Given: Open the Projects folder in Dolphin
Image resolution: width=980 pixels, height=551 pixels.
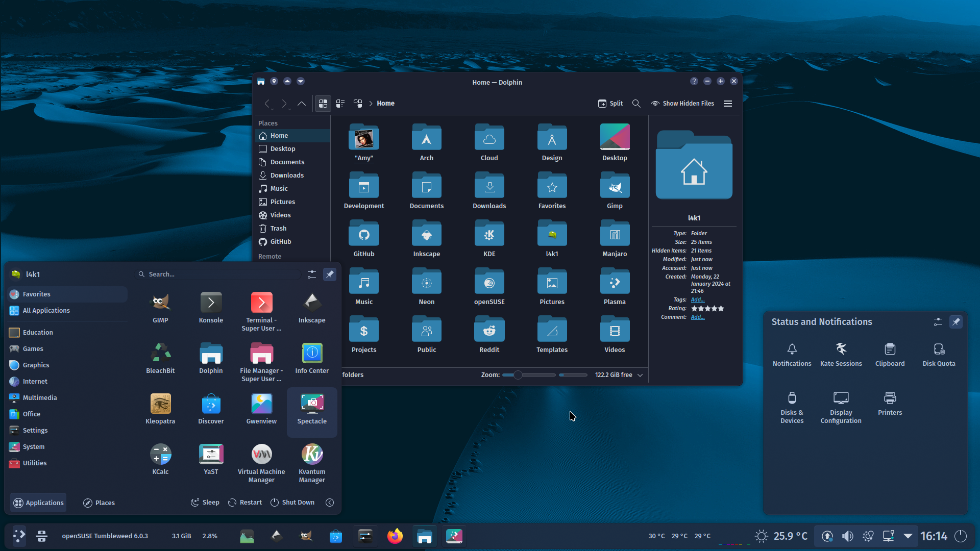Looking at the screenshot, I should coord(364,335).
